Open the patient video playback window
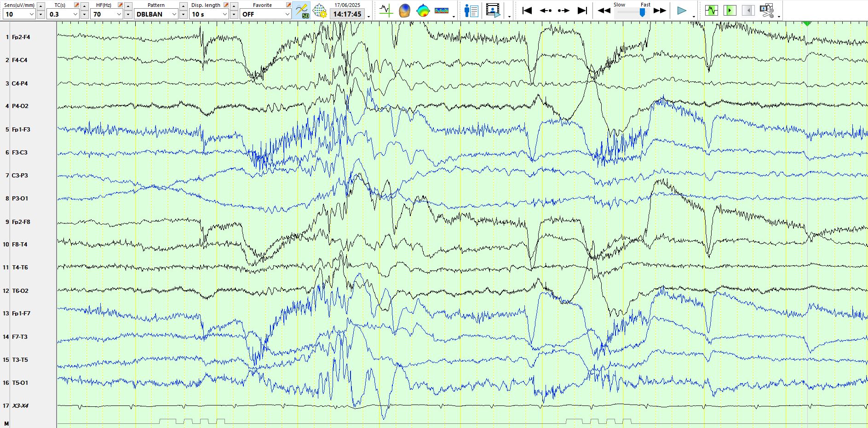 point(493,10)
